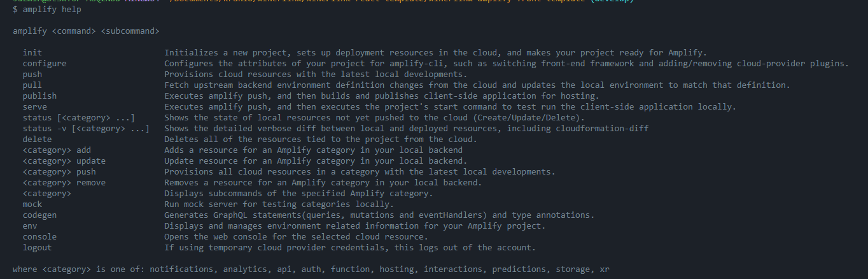Viewport: 868px width, 279px height.
Task: Click the 'console' command name
Action: 39,237
